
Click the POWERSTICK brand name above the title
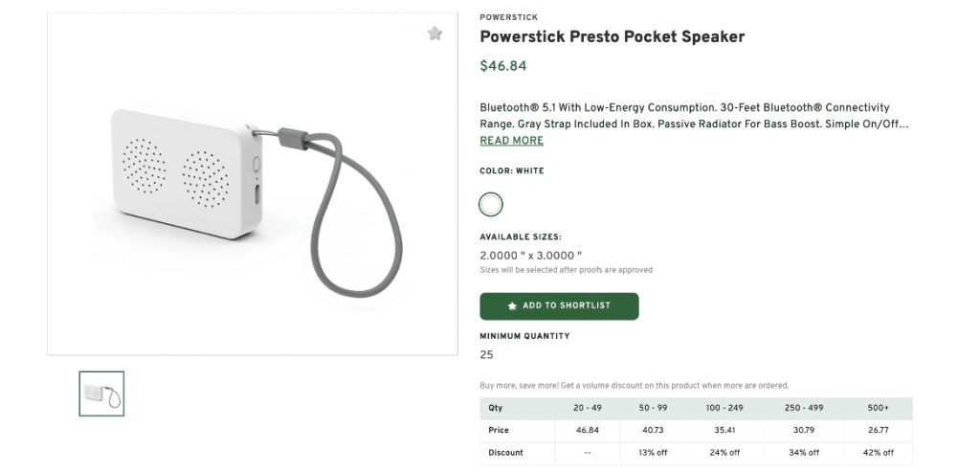[508, 16]
